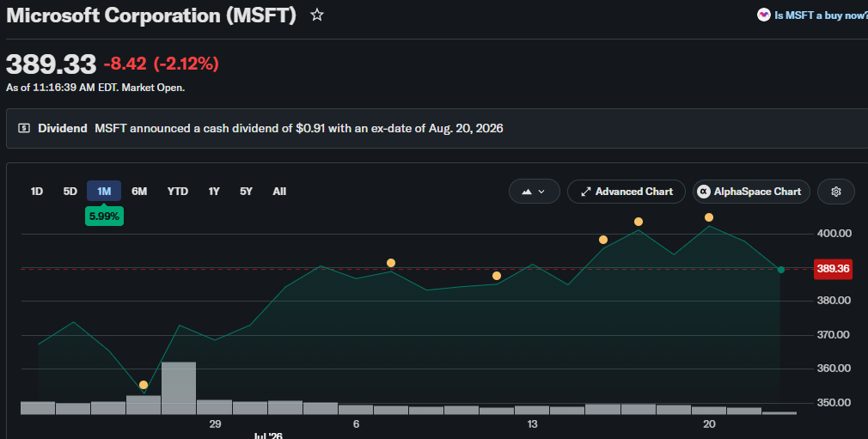
Task: Click the lowest orange event marker dot
Action: [144, 385]
